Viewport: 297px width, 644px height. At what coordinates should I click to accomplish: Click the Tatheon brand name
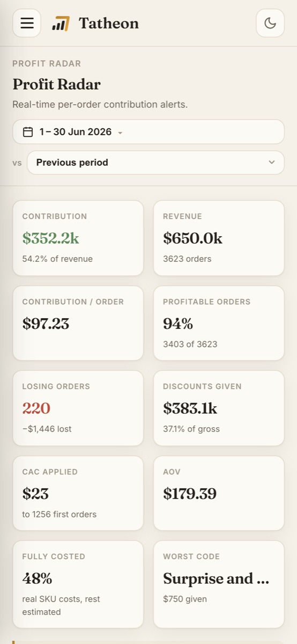(x=109, y=23)
